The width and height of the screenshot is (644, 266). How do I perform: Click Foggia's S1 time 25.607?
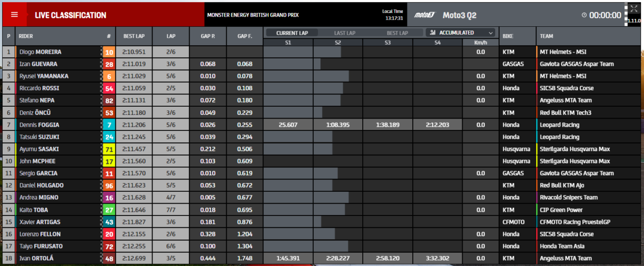tap(288, 125)
